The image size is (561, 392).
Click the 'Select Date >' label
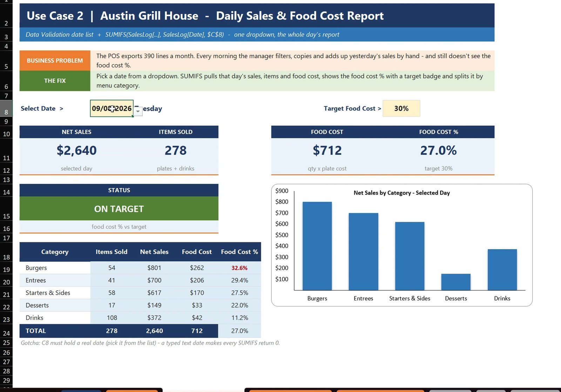[42, 109]
